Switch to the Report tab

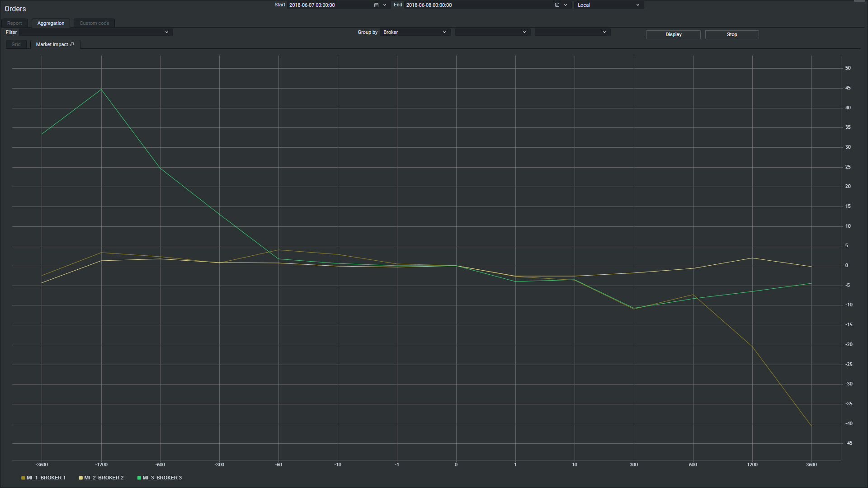point(14,23)
